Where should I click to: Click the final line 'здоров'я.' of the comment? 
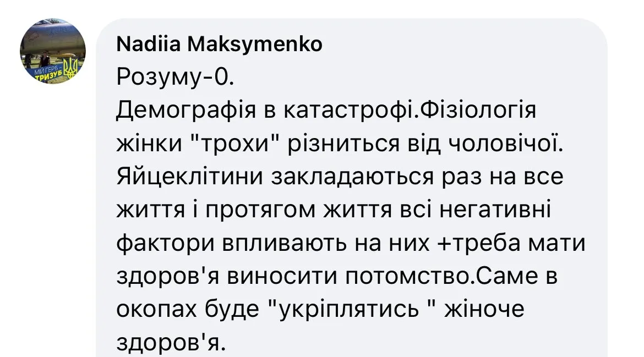click(171, 343)
